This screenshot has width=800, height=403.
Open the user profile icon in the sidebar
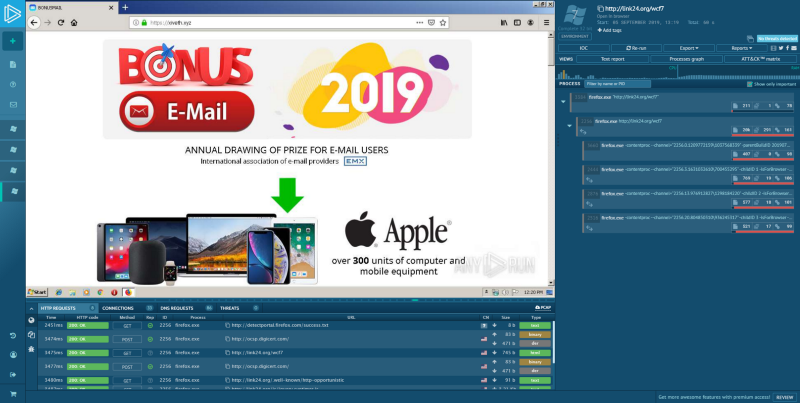13,355
